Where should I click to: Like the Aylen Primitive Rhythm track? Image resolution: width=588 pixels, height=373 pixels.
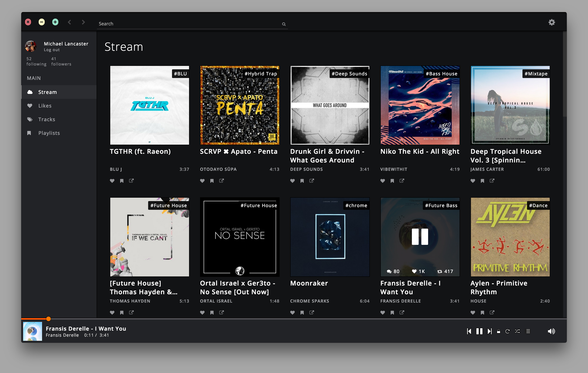point(473,312)
